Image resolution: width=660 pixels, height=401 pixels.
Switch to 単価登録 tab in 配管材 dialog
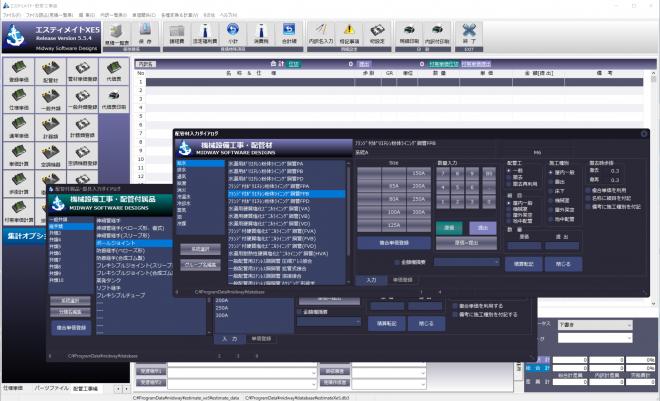[403, 280]
